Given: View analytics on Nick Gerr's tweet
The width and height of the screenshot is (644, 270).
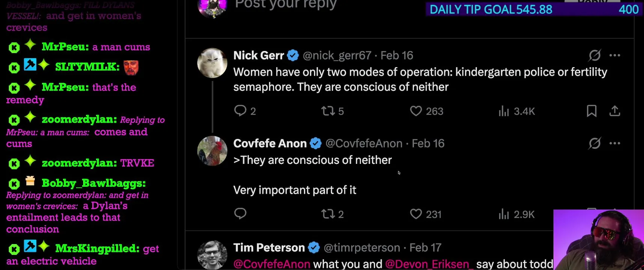Looking at the screenshot, I should click(x=504, y=111).
